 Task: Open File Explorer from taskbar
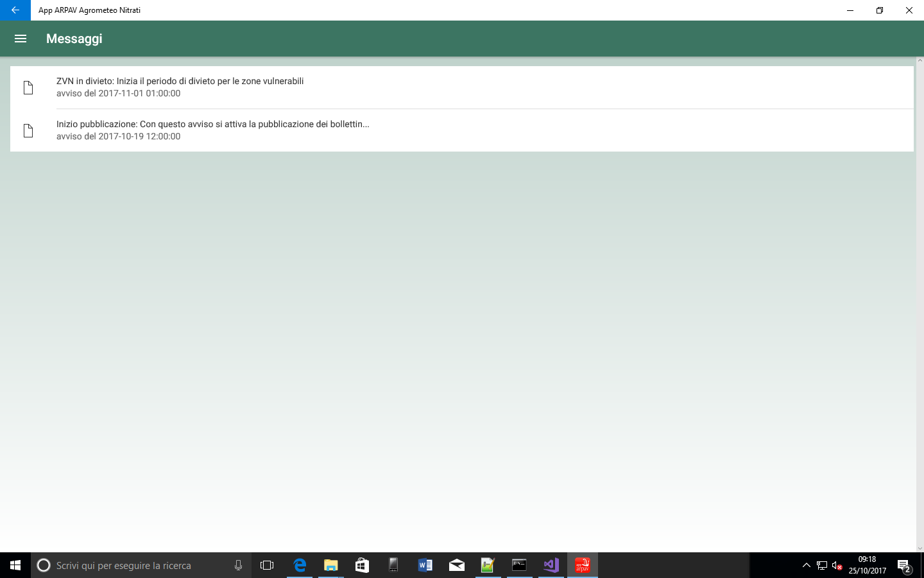click(x=330, y=565)
